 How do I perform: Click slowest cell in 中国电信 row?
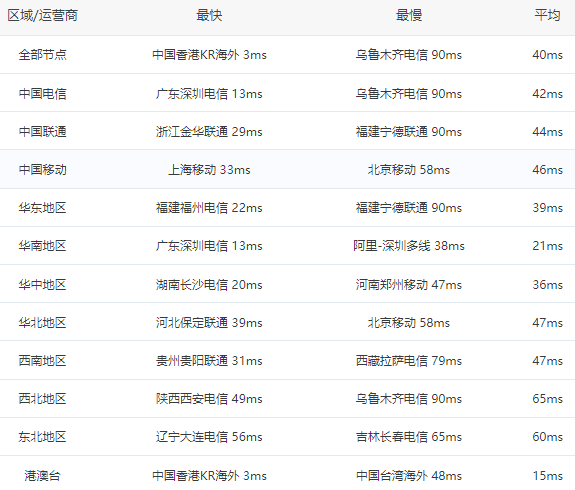[409, 94]
